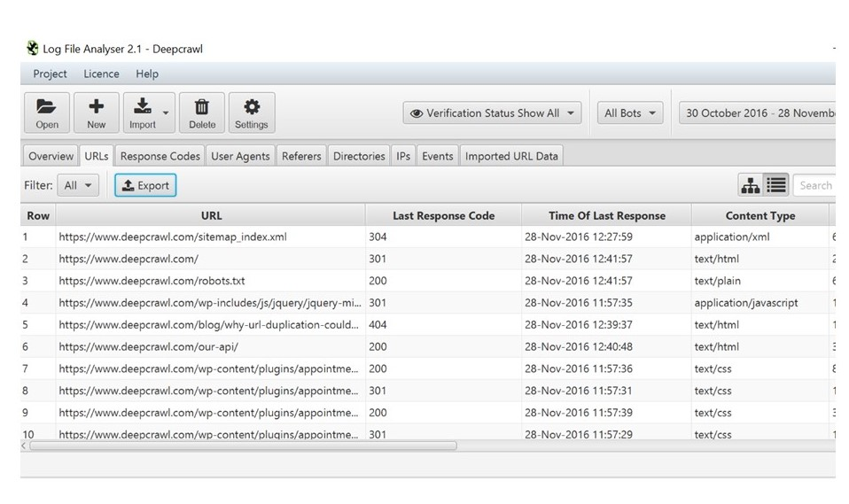849x504 pixels.
Task: Click in the Search field
Action: coord(815,185)
